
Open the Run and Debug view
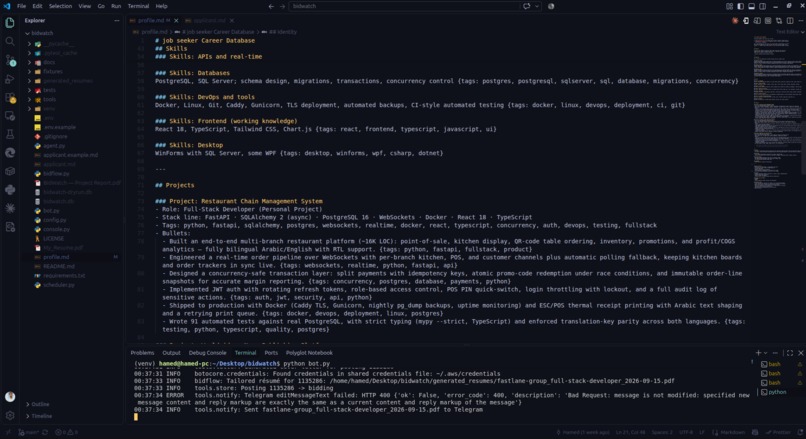click(10, 79)
